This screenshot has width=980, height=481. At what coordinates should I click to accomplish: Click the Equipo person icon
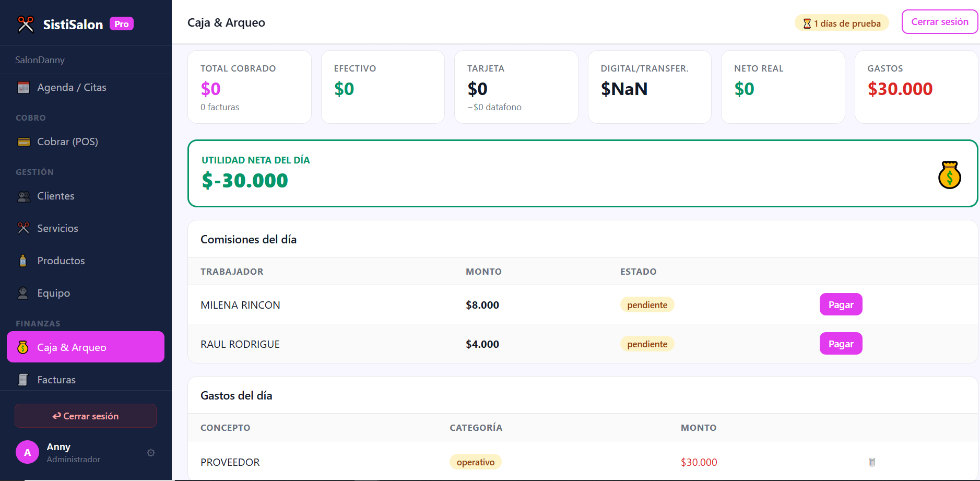pos(23,293)
